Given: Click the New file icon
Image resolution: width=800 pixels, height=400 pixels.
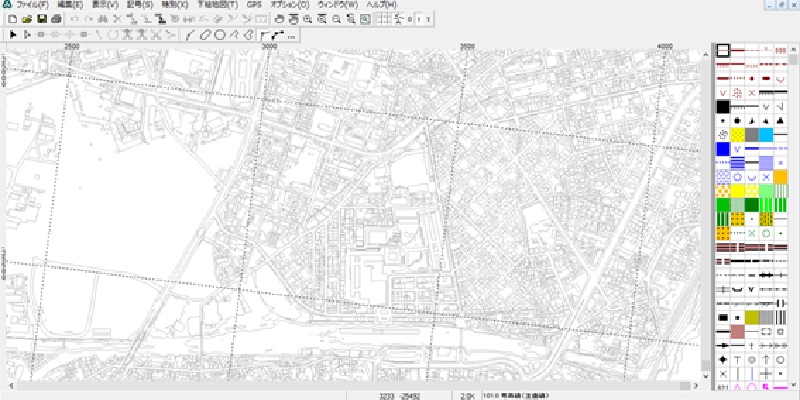Looking at the screenshot, I should click(12, 19).
